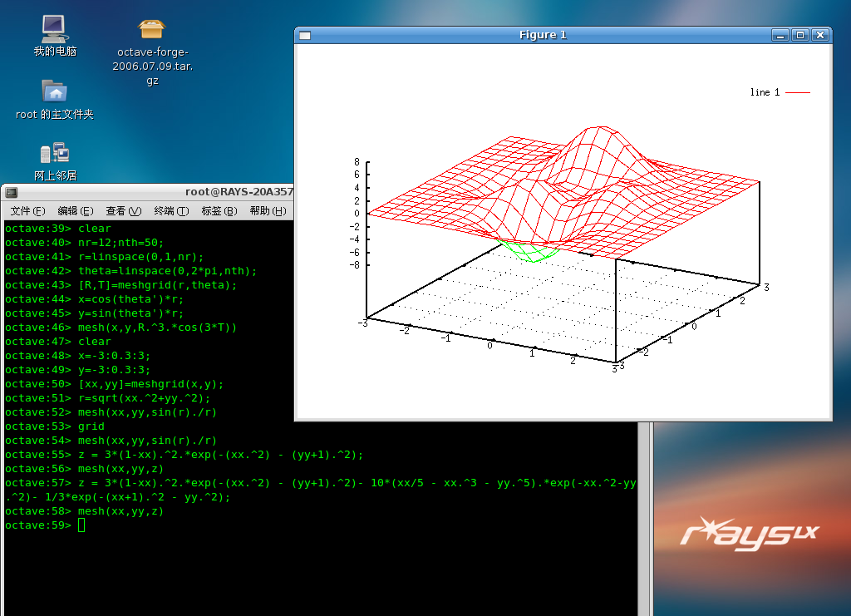Click the terminal window menu icon
This screenshot has height=616, width=851.
click(x=12, y=192)
